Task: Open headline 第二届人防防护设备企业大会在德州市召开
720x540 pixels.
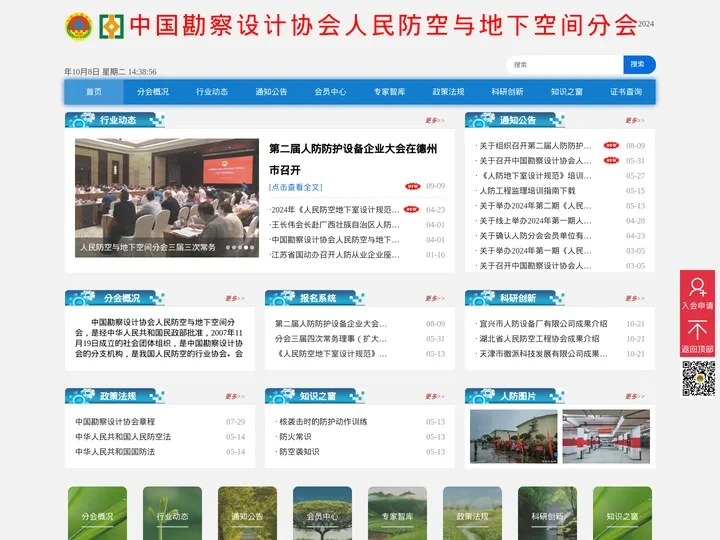Action: pos(353,159)
